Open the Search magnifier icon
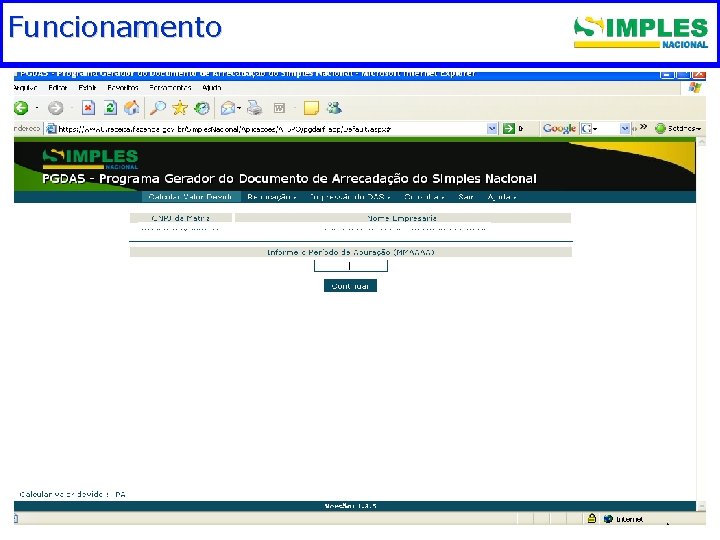 pos(158,108)
